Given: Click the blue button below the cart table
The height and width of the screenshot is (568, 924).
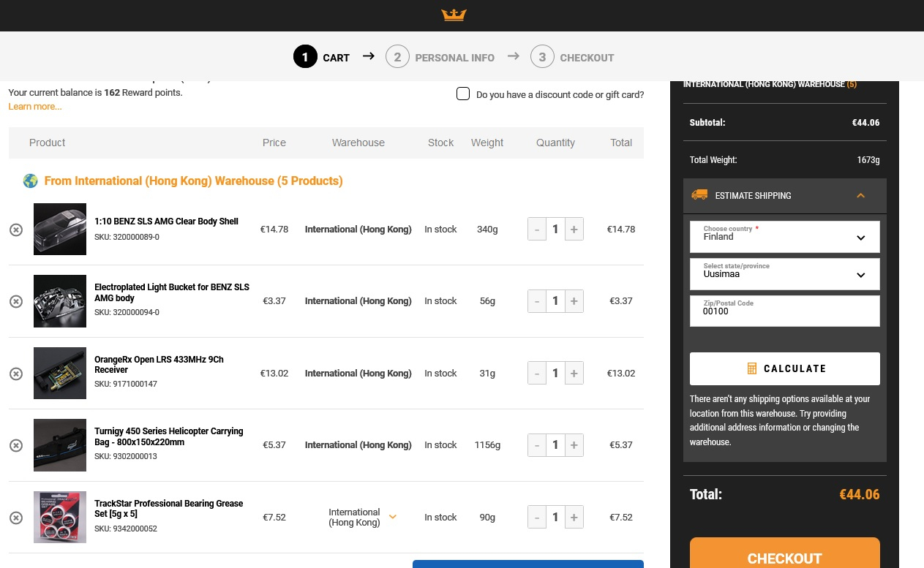Looking at the screenshot, I should pyautogui.click(x=528, y=564).
